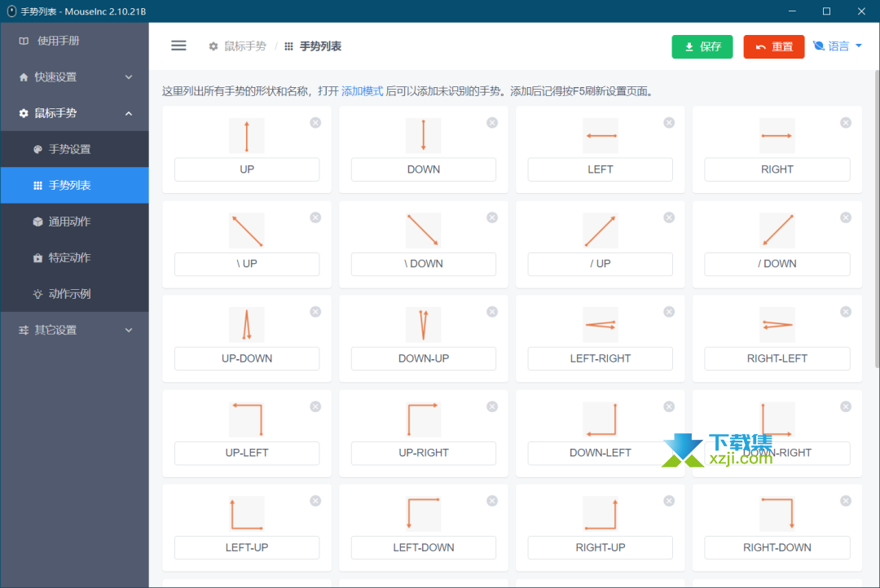Screen dimensions: 880x588
Task: Click 鼠标手势 breadcrumb link
Action: coord(237,46)
